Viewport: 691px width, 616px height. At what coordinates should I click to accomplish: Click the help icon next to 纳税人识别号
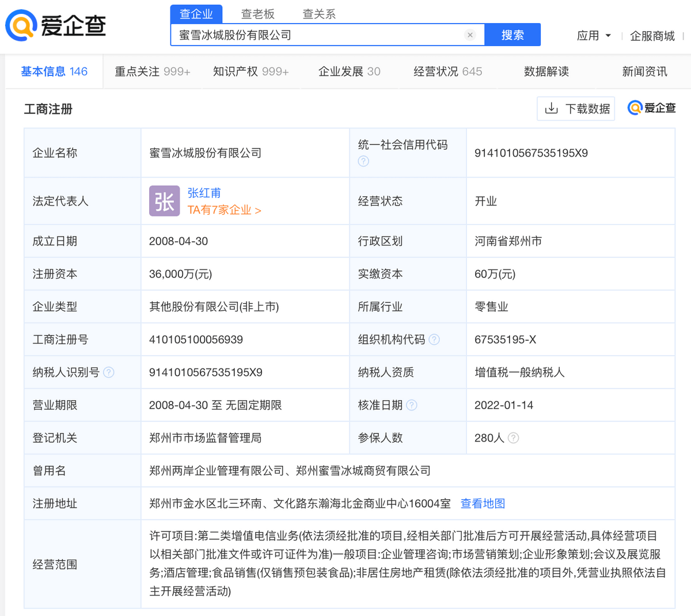(108, 372)
